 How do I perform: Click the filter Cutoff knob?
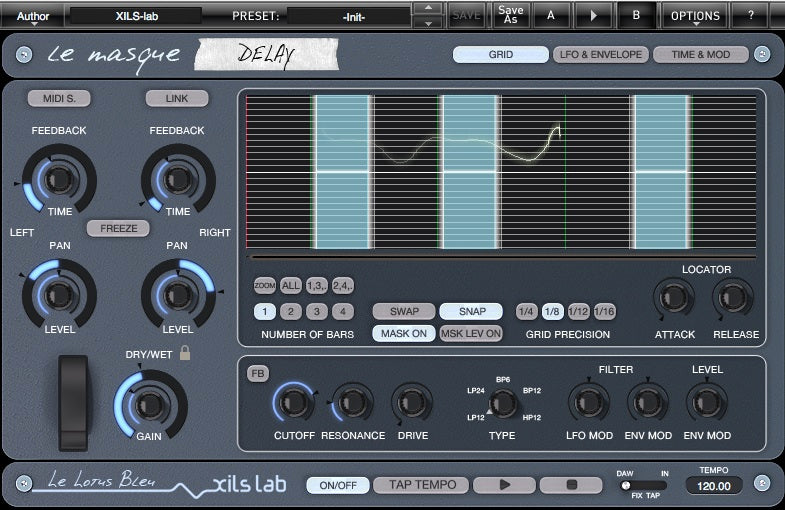[294, 402]
